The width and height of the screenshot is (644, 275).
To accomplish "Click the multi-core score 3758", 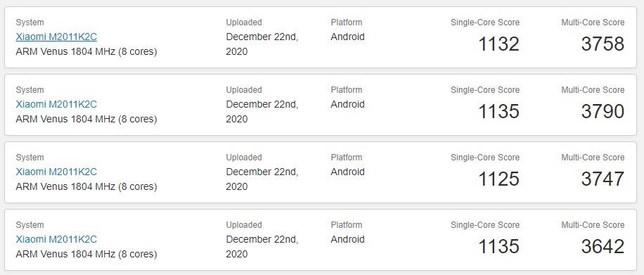I will (x=603, y=44).
